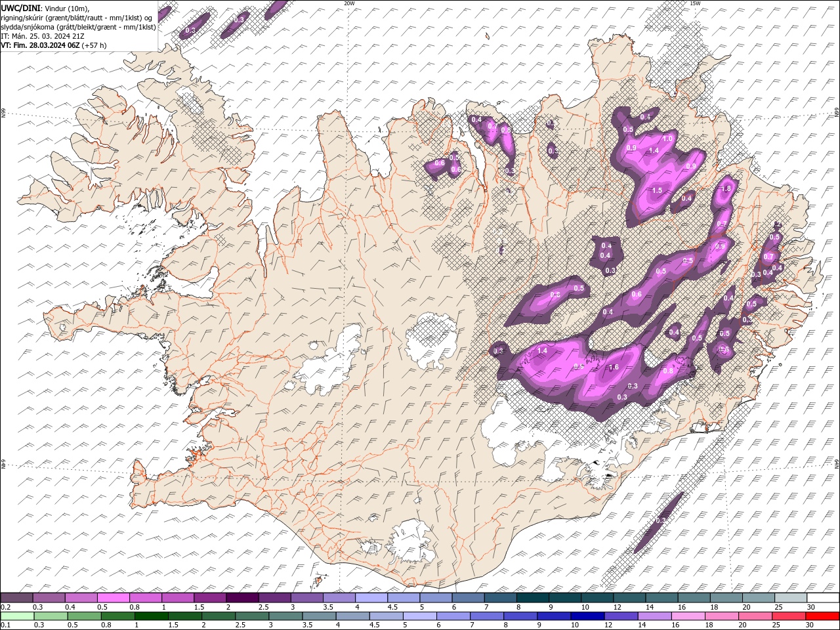Click the 20W longitude label

[x=349, y=3]
